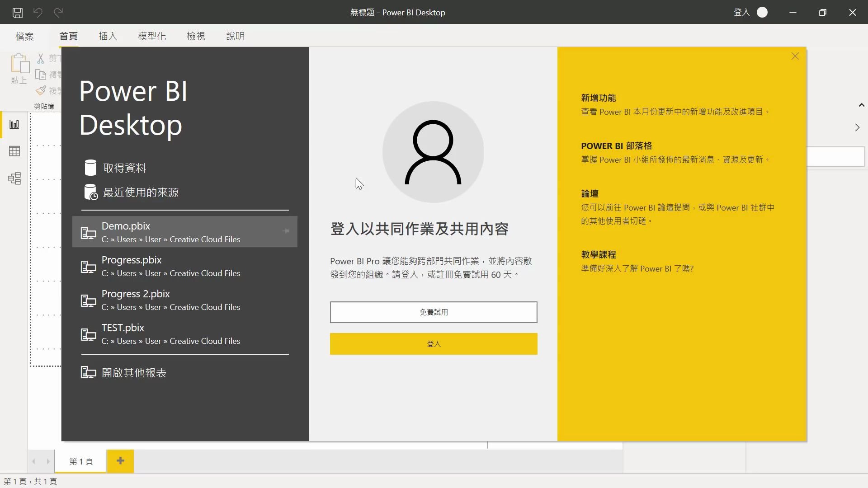Viewport: 868px width, 488px height.
Task: Save the report via the save icon
Action: (18, 12)
